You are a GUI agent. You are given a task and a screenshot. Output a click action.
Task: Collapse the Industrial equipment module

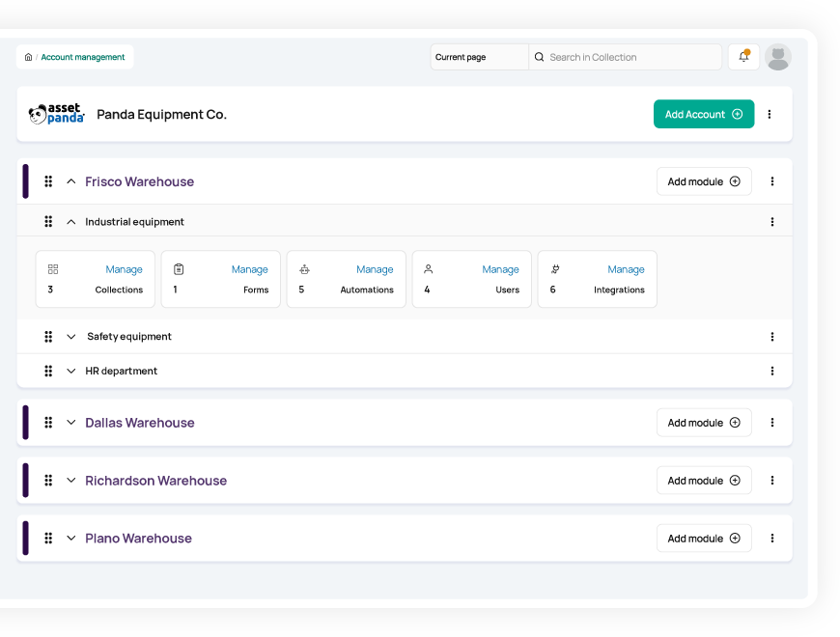pyautogui.click(x=70, y=222)
